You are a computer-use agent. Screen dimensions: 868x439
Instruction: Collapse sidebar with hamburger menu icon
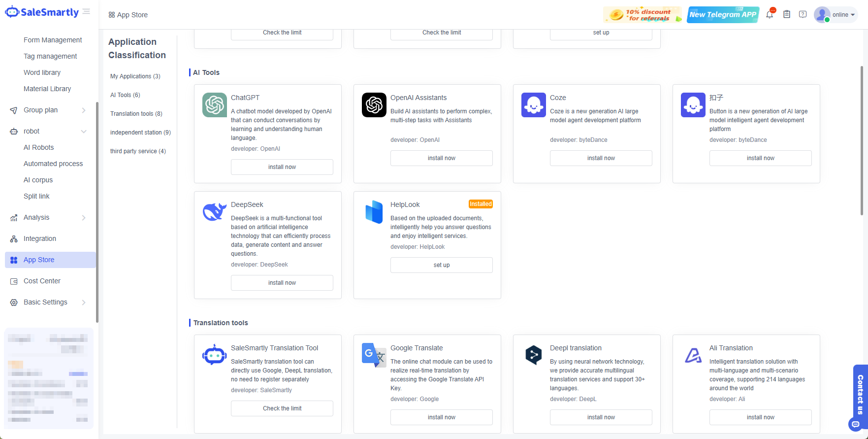pyautogui.click(x=87, y=11)
